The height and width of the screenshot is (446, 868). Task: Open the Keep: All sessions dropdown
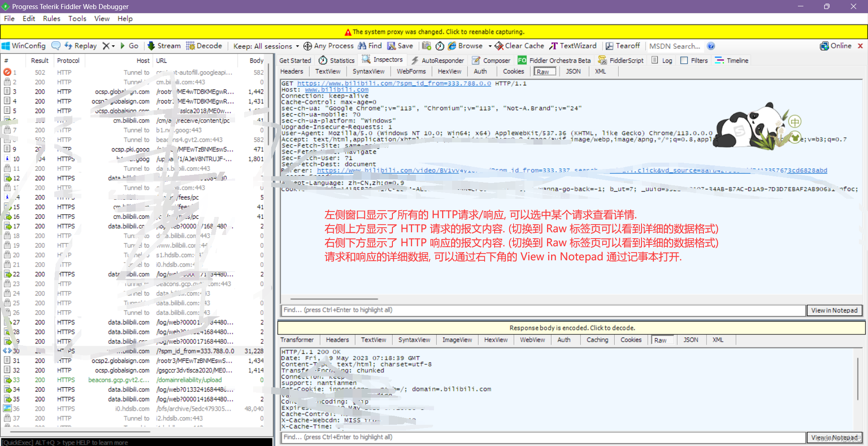pos(266,46)
